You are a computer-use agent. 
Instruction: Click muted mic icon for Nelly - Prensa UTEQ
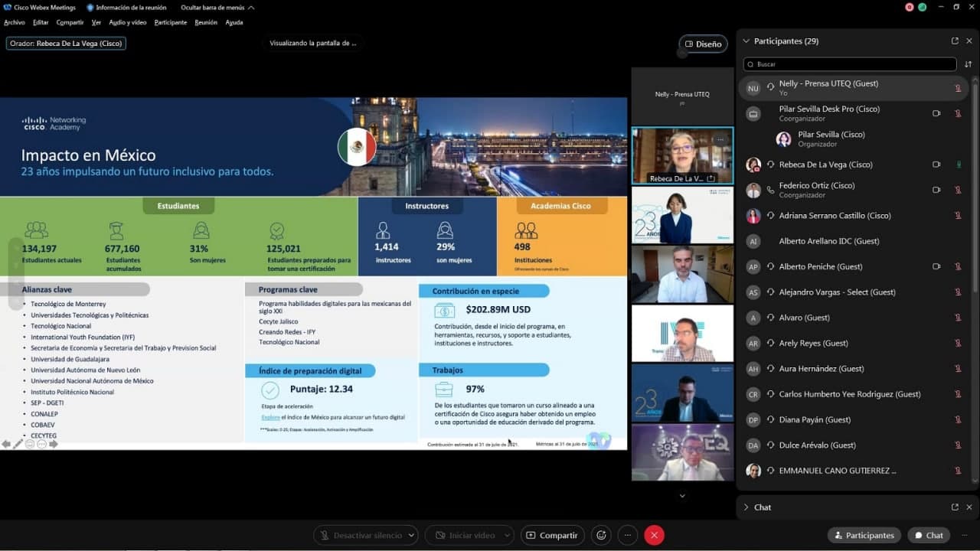(x=958, y=88)
